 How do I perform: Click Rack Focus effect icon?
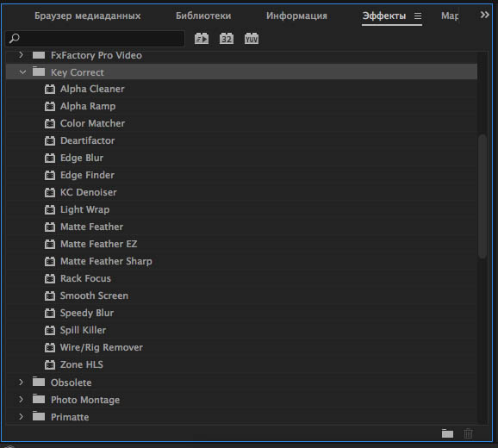click(x=50, y=278)
